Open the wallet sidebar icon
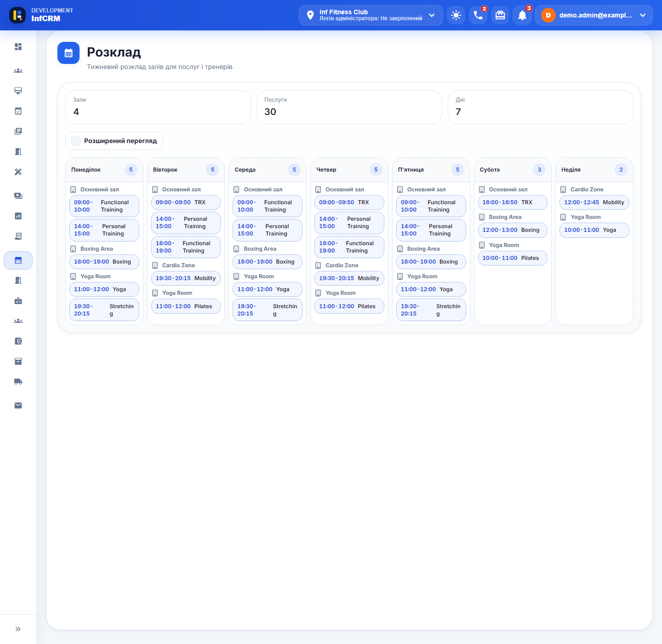This screenshot has width=662, height=644. pyautogui.click(x=18, y=341)
